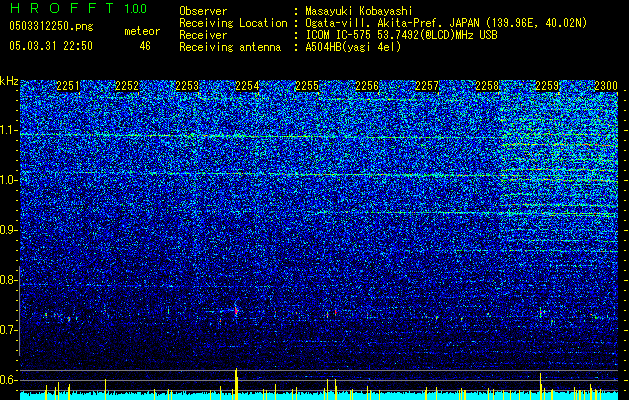This screenshot has height=400, width=629.
Task: Click the date stamp 05.03.31 22:50
Action: tap(51, 46)
